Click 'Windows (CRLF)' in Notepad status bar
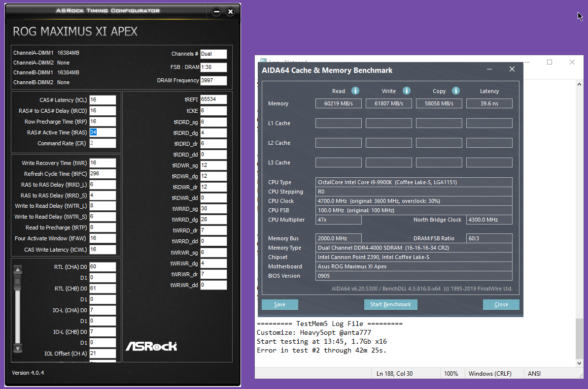588x389 pixels. tap(490, 374)
